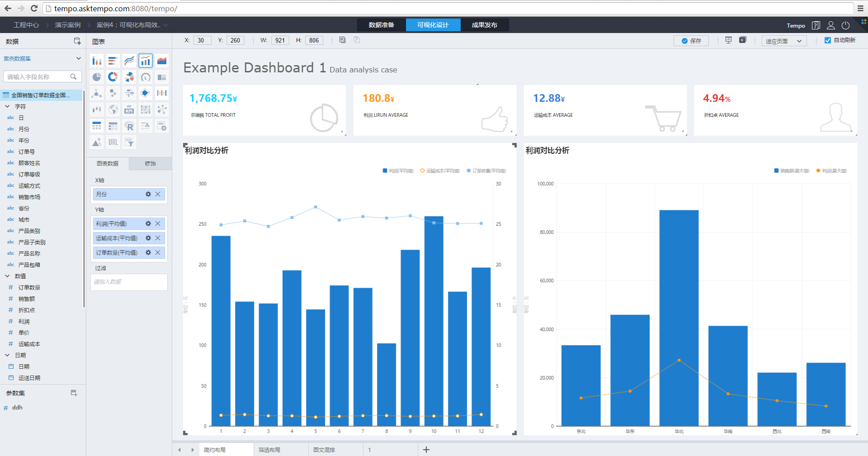Select the bubble scatter chart icon
This screenshot has width=868, height=456.
click(113, 93)
